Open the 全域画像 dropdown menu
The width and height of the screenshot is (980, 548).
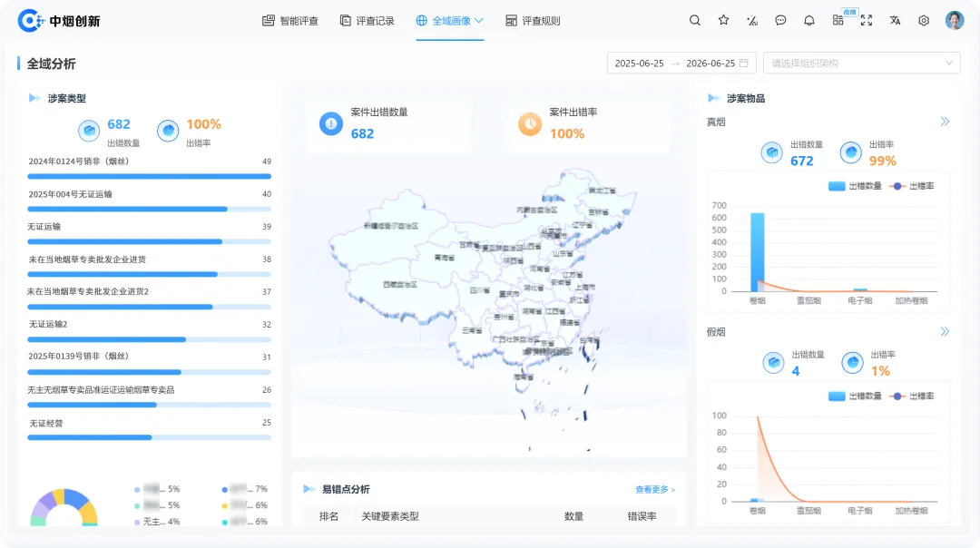[x=450, y=21]
